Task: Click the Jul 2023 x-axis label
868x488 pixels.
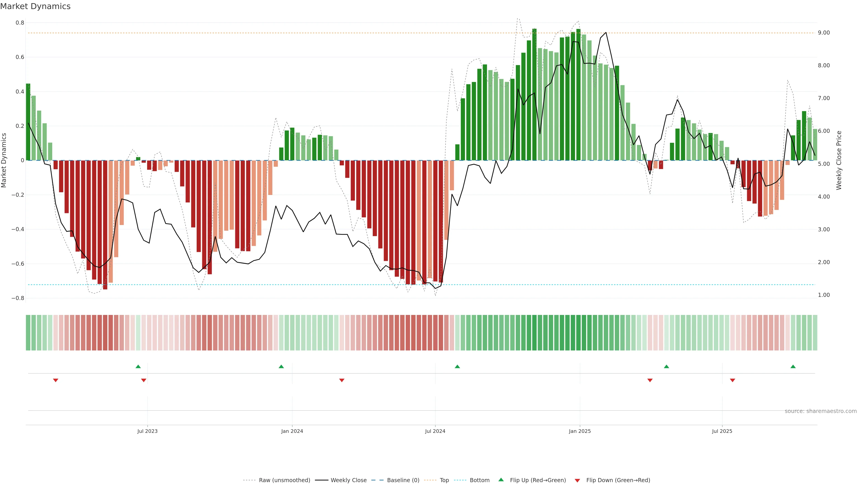Action: 147,431
